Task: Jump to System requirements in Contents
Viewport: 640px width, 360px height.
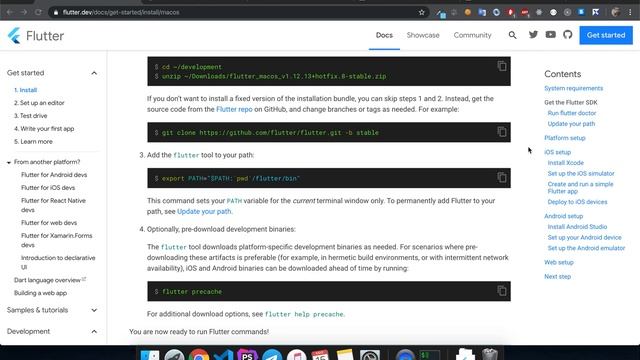Action: point(573,88)
